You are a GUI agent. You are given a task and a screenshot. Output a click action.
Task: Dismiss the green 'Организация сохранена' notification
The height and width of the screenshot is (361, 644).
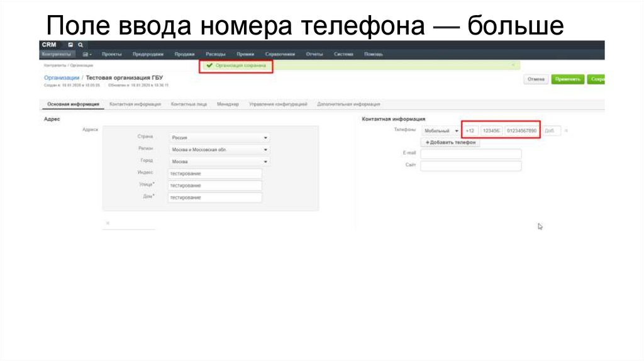pyautogui.click(x=513, y=65)
